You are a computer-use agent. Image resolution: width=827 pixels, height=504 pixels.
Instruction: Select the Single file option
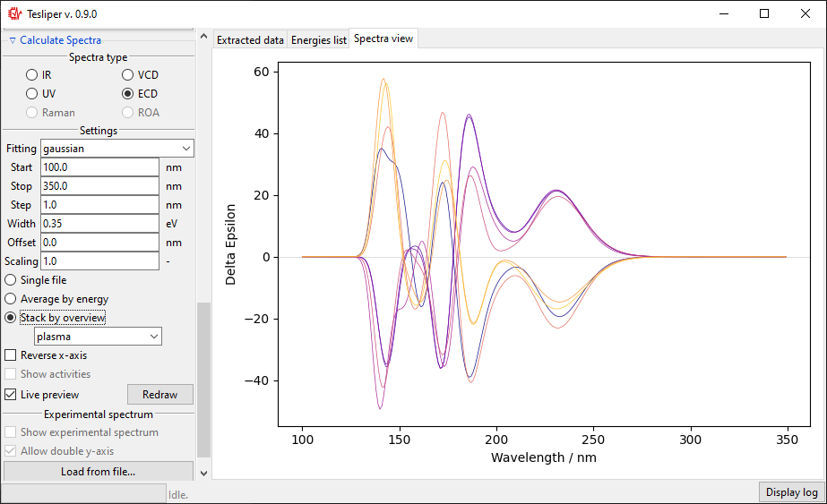[12, 280]
